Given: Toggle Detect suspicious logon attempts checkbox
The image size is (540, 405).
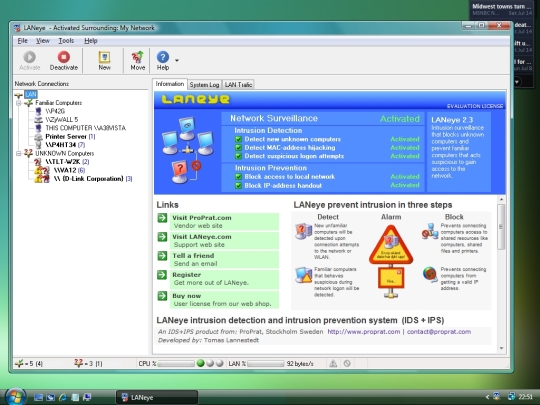Looking at the screenshot, I should [x=238, y=156].
